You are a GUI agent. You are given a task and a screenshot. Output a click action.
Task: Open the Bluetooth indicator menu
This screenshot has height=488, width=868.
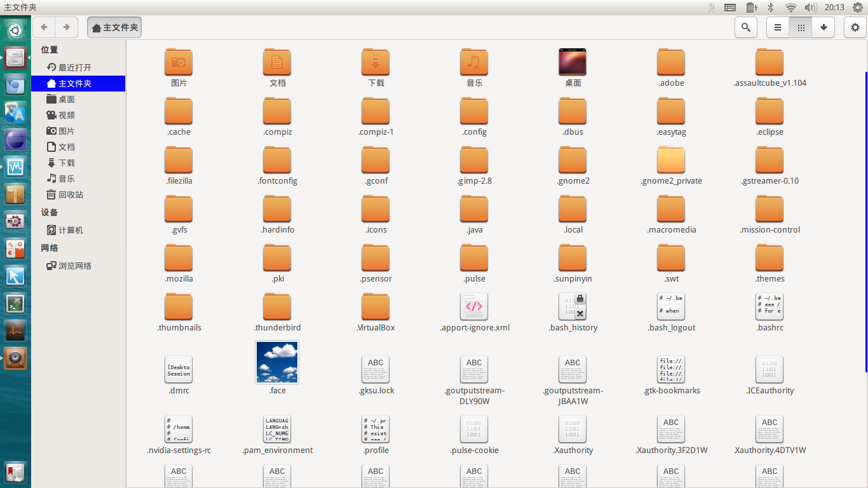770,7
